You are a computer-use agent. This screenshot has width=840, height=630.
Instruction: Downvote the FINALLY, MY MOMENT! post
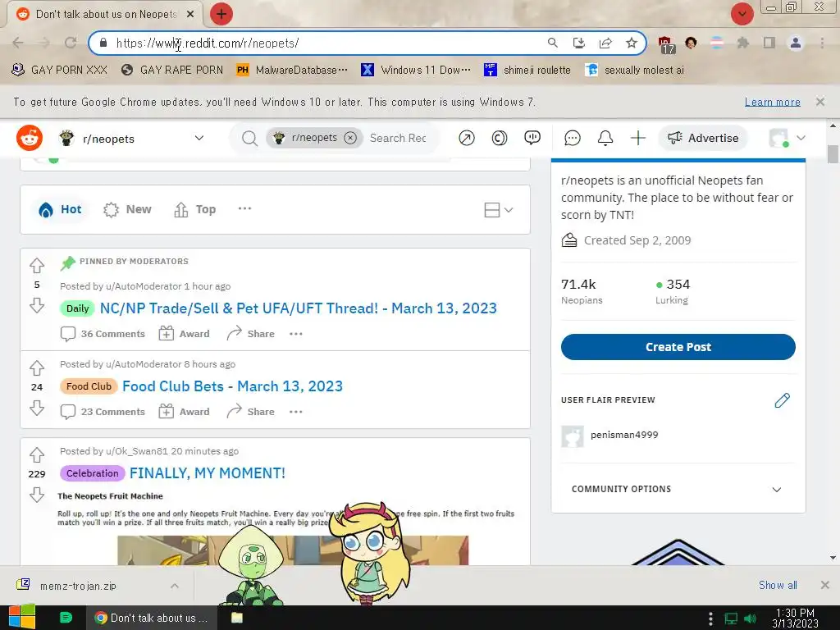(x=37, y=495)
